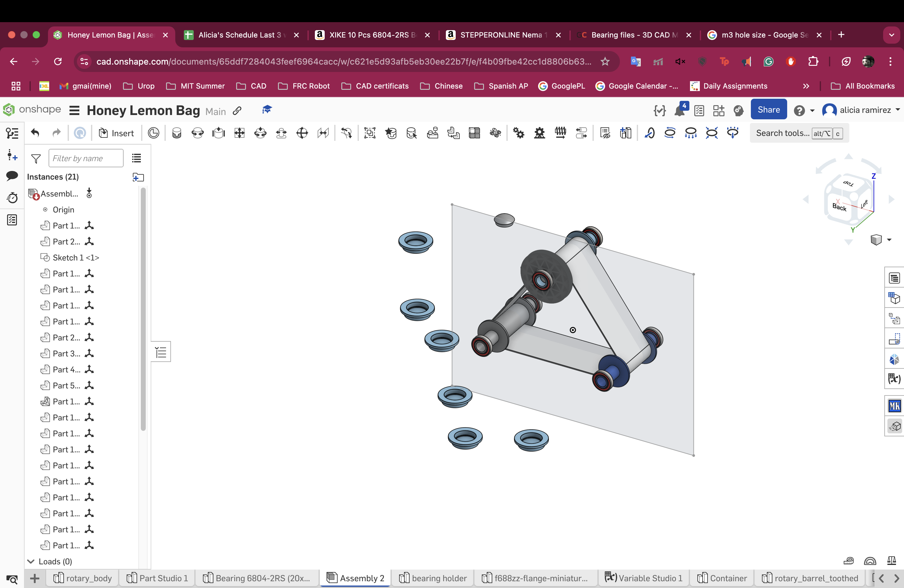Click the Measure icon at bottom right

pyautogui.click(x=849, y=561)
